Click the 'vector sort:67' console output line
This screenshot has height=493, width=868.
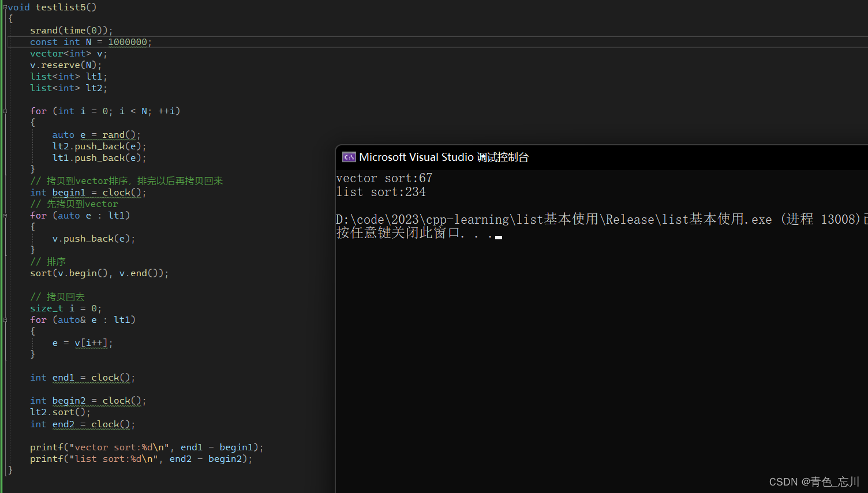pos(384,178)
